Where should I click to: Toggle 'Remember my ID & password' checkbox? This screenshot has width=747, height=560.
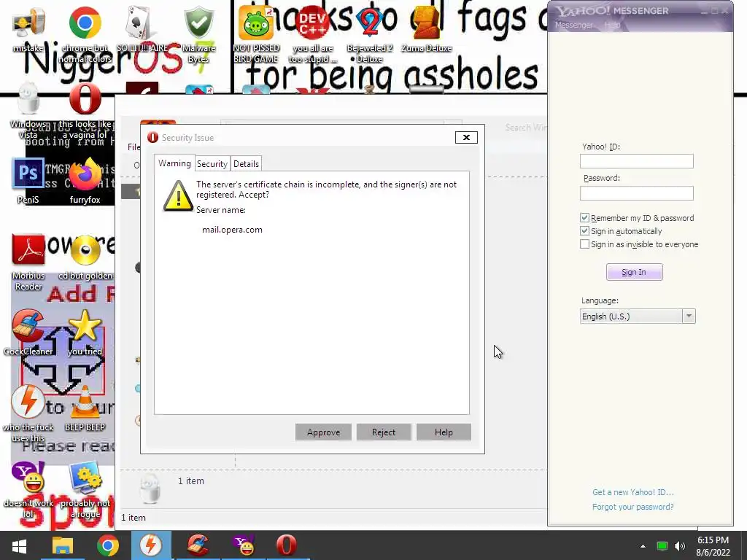pos(584,217)
